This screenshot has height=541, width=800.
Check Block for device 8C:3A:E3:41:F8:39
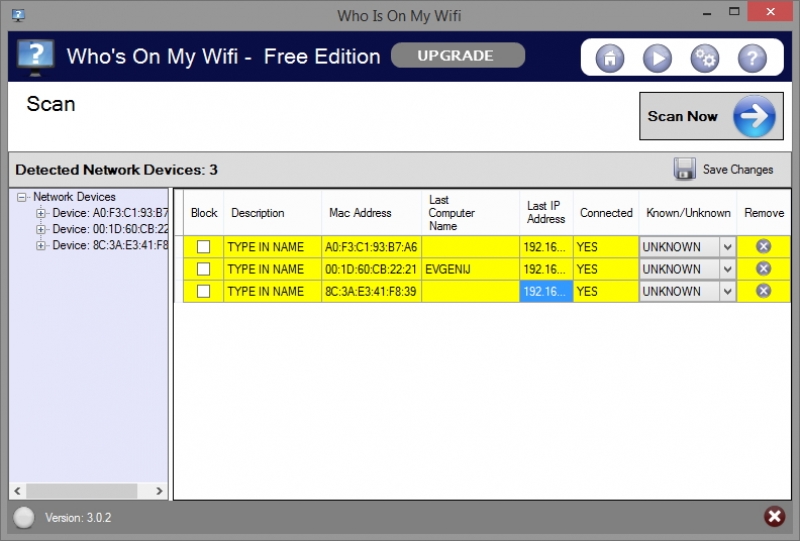click(x=204, y=291)
